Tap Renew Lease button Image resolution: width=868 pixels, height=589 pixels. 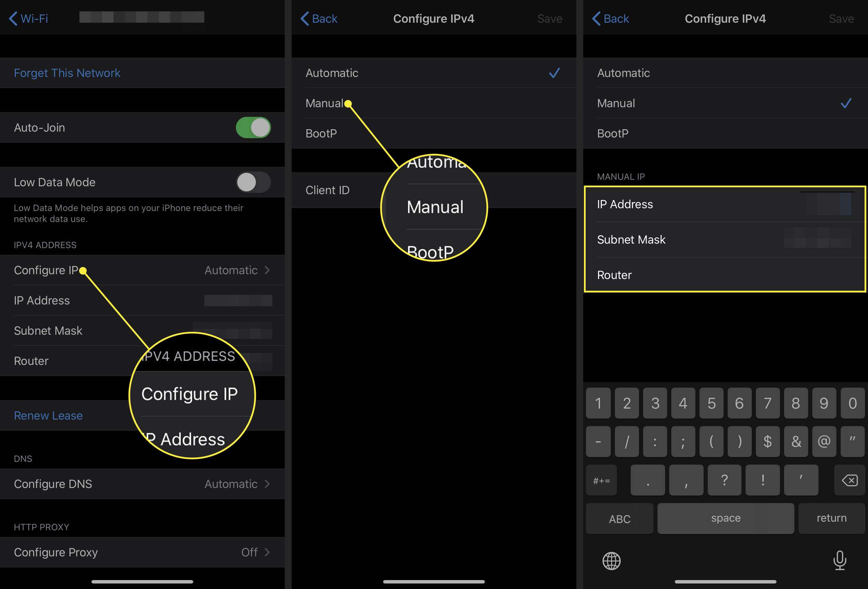pyautogui.click(x=48, y=415)
